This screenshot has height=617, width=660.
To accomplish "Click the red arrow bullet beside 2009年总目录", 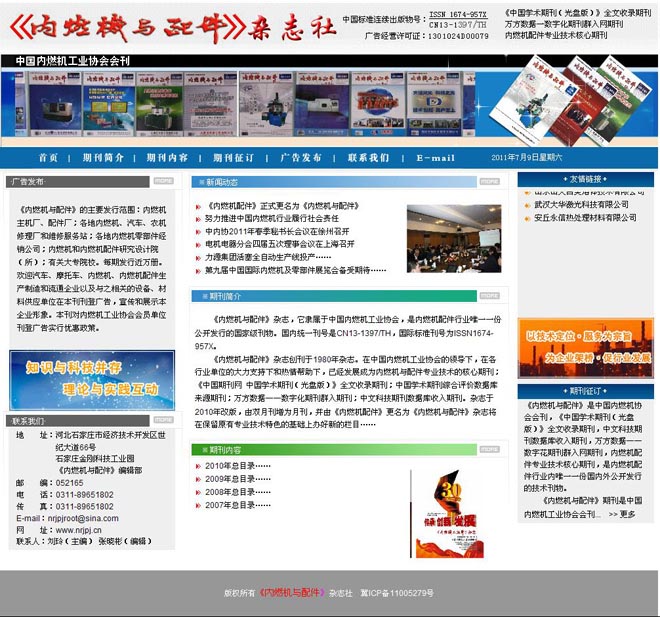I will (x=198, y=479).
